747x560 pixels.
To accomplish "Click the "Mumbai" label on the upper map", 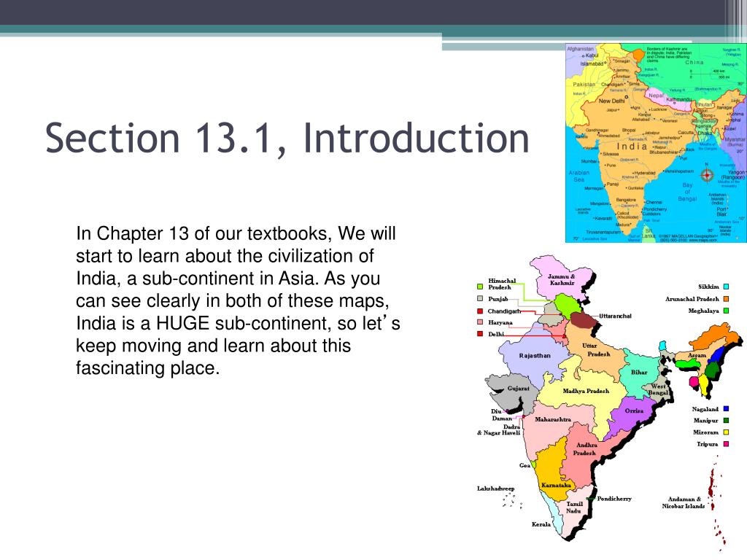I will tap(589, 161).
